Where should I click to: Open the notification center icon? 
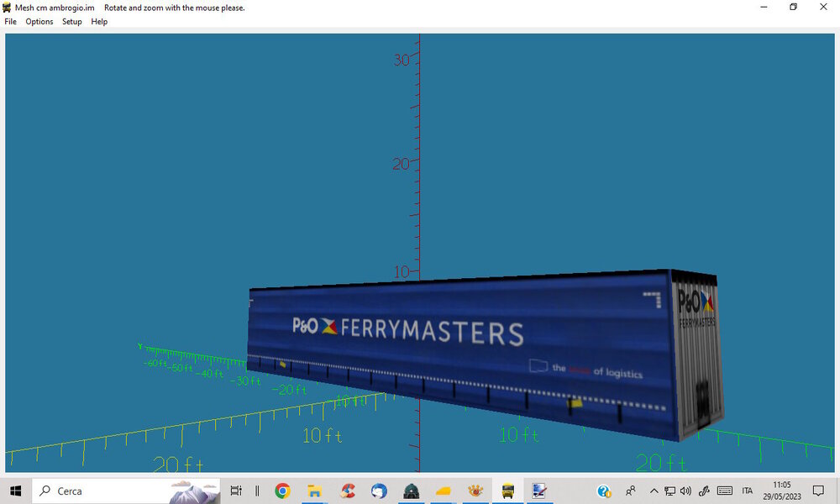tap(818, 491)
